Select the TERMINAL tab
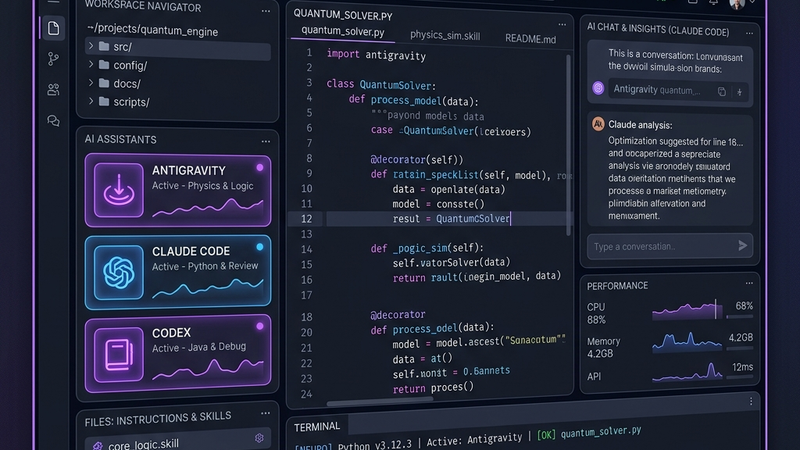The width and height of the screenshot is (800, 450). click(317, 427)
